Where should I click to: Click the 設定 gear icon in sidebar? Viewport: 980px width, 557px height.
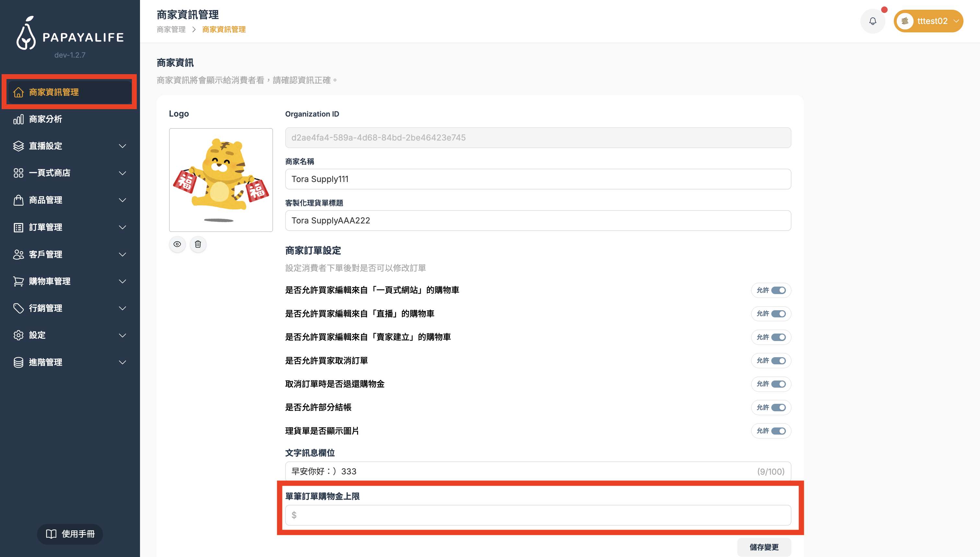(18, 335)
